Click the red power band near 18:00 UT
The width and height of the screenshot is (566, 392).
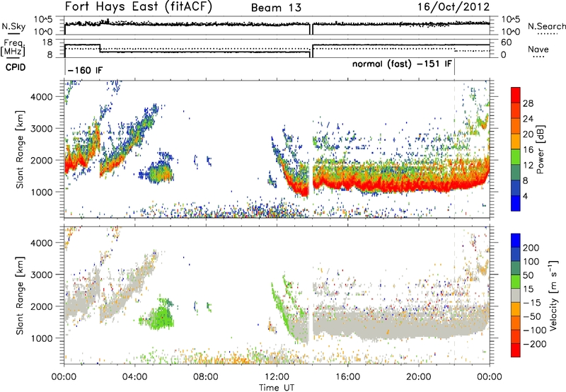pos(383,185)
